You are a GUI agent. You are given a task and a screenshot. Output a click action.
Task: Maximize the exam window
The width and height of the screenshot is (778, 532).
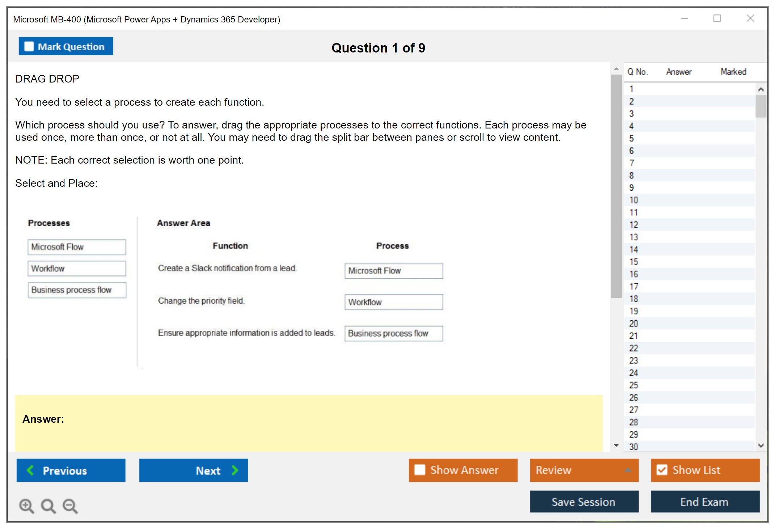(717, 18)
